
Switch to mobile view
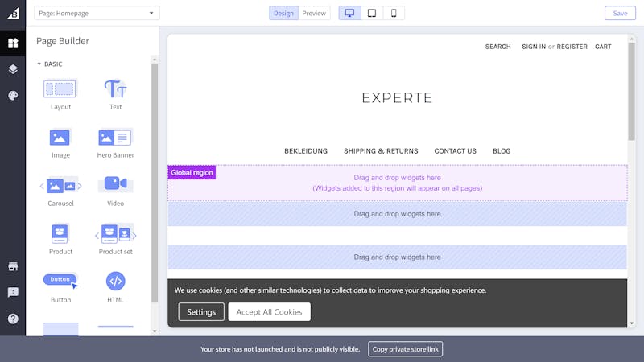click(x=394, y=13)
